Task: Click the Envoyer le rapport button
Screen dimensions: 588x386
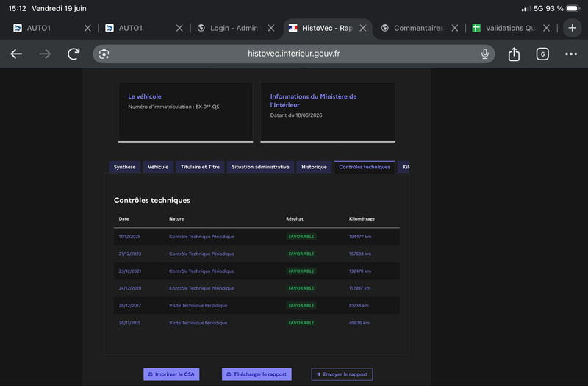Action: click(342, 374)
